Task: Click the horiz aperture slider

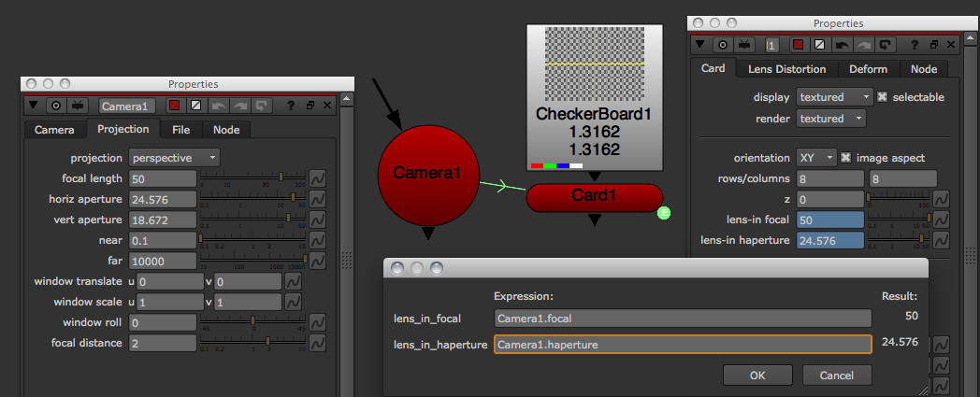Action: (x=252, y=198)
